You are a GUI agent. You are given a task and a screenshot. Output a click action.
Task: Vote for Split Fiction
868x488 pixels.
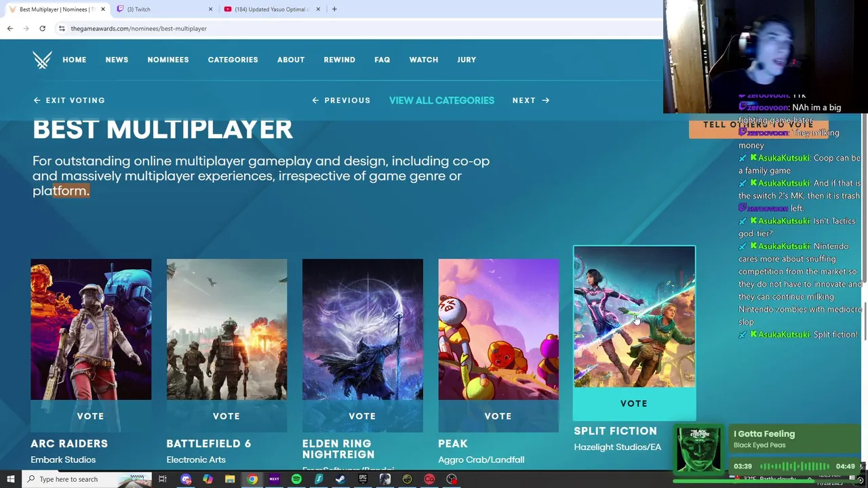coord(634,403)
